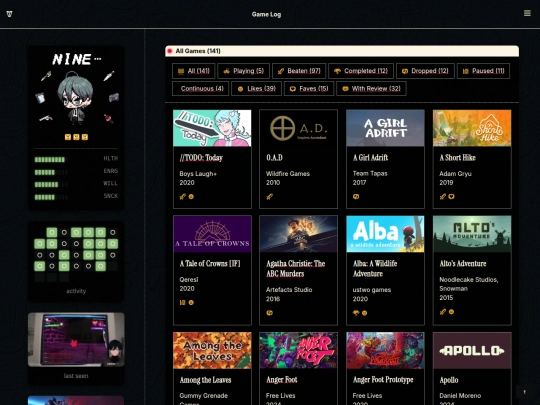Click the Anger Foot Prototype title
Viewport: 540px width, 405px height.
tap(383, 380)
